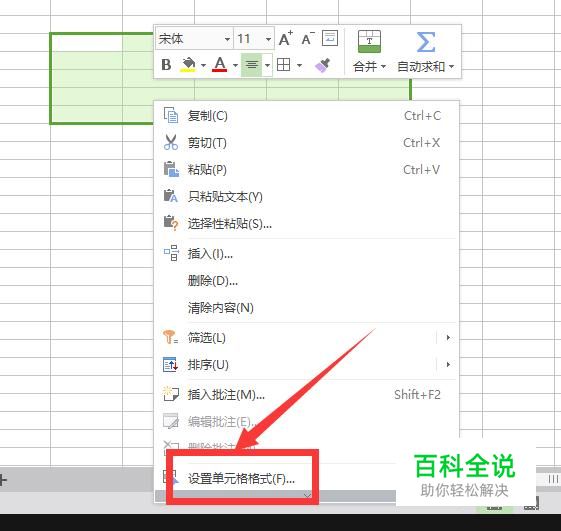561x531 pixels.
Task: Click the insert icon beside 插入
Action: [x=171, y=253]
